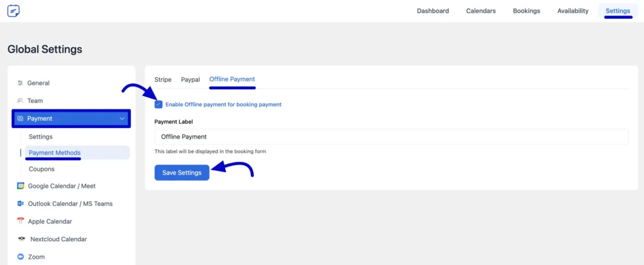The width and height of the screenshot is (644, 265).
Task: Click the Nextcloud Calendar icon
Action: click(22, 239)
